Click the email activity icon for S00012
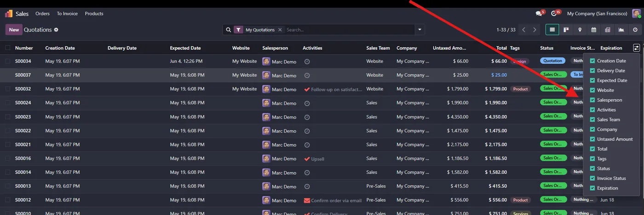 pos(307,200)
